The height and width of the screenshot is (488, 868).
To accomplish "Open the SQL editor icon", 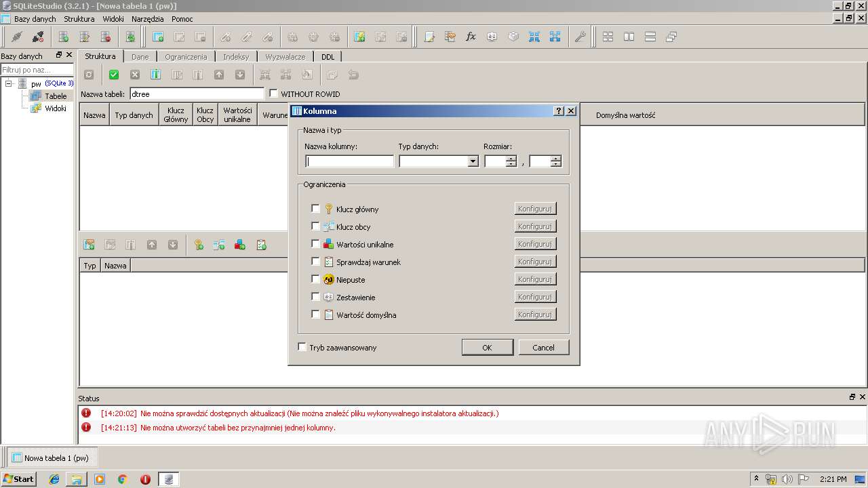I will [429, 37].
